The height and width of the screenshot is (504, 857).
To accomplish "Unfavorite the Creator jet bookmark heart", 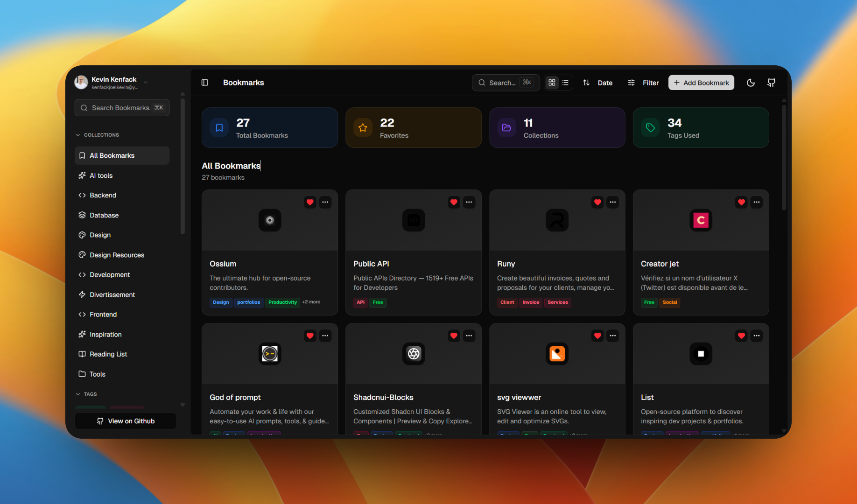I will tap(741, 202).
